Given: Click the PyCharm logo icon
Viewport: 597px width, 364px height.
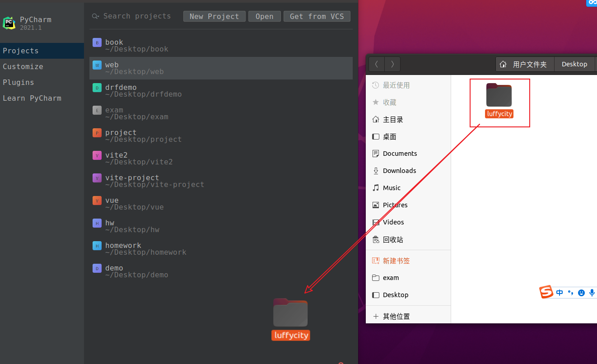Looking at the screenshot, I should coord(9,23).
